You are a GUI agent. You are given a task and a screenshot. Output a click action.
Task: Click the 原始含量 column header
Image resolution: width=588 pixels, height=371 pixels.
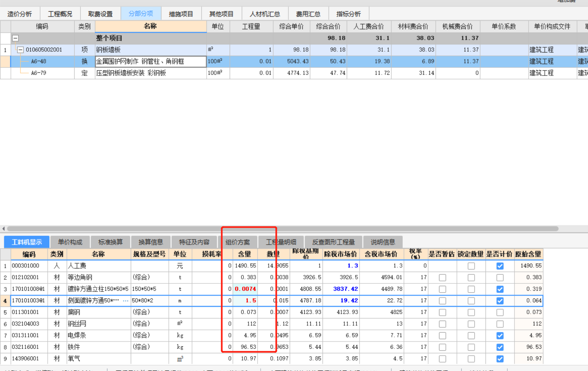[528, 254]
